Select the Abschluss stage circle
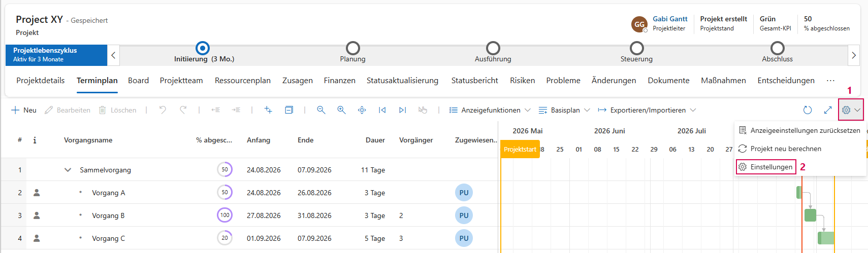The image size is (868, 253). tap(778, 48)
